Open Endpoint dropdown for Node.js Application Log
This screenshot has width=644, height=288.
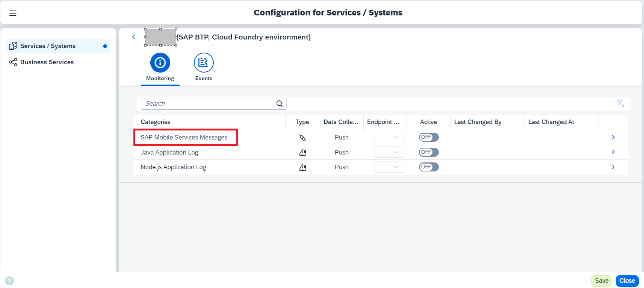point(389,167)
